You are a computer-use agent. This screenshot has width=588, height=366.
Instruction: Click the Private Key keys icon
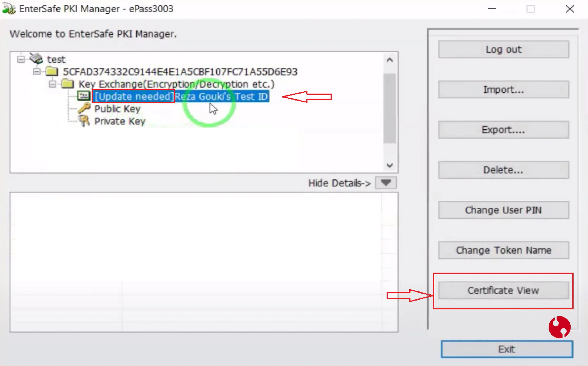click(x=84, y=121)
